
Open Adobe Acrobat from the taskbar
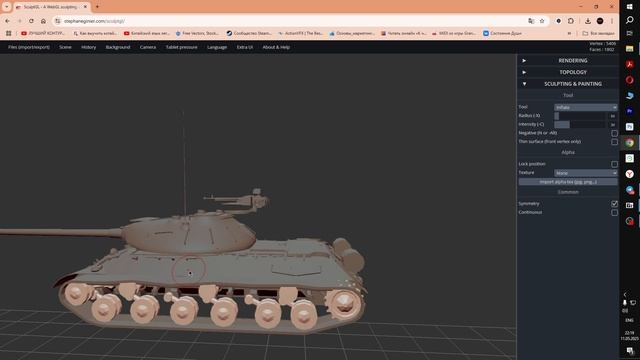click(629, 64)
